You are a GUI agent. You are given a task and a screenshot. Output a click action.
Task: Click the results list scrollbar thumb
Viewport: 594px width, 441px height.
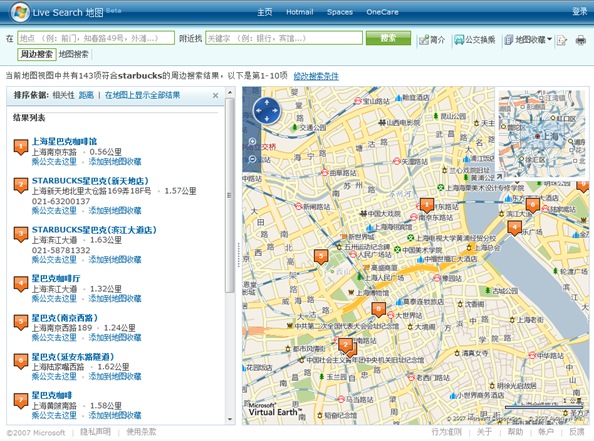pyautogui.click(x=230, y=195)
